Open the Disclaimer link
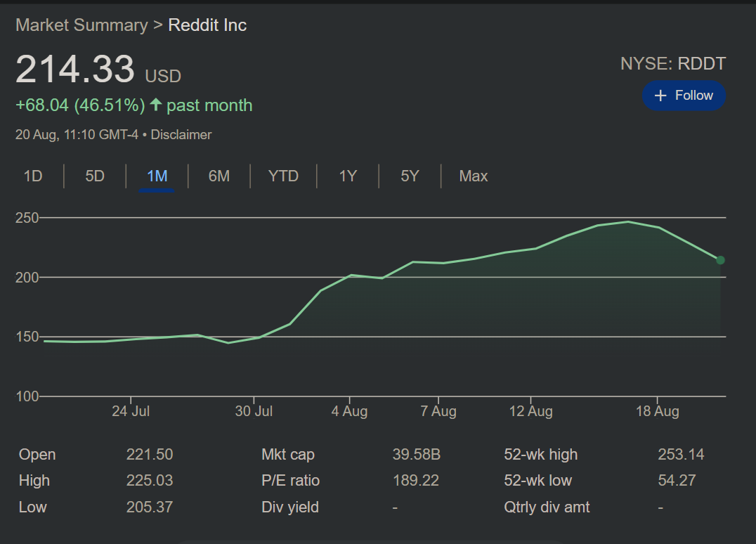 (181, 134)
